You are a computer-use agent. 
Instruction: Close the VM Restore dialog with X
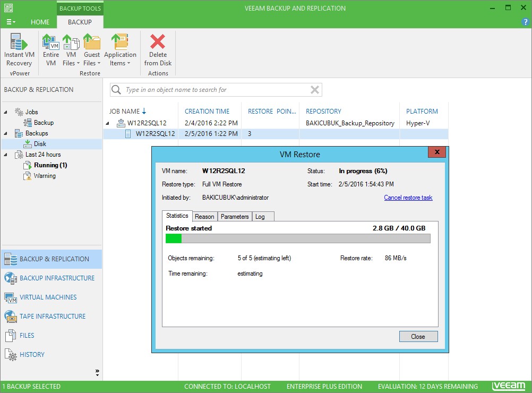(436, 152)
